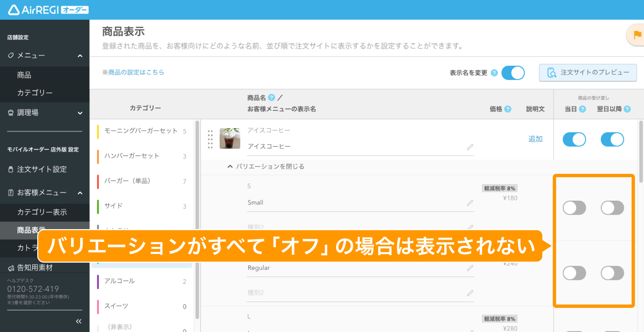Click help icon next to 当日
Screen dimensions: 644x332
click(583, 109)
